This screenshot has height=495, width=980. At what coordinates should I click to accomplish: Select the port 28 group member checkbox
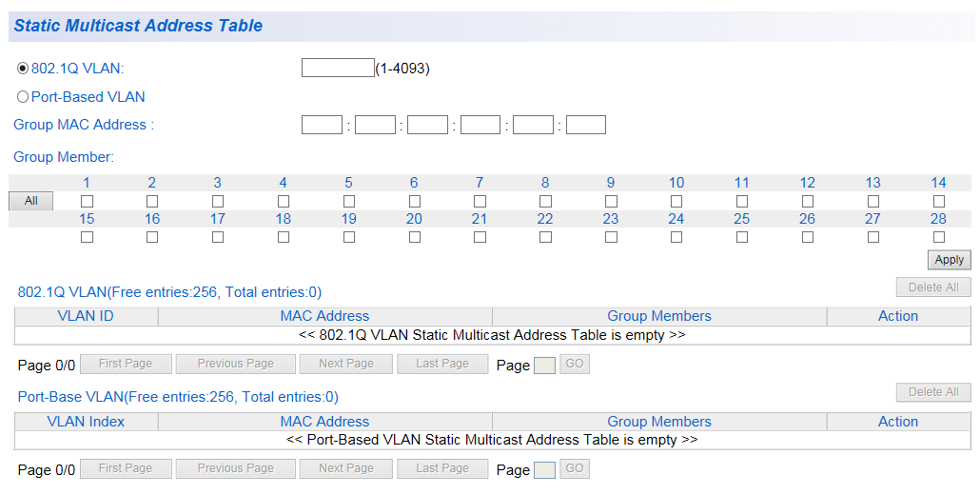pos(939,237)
